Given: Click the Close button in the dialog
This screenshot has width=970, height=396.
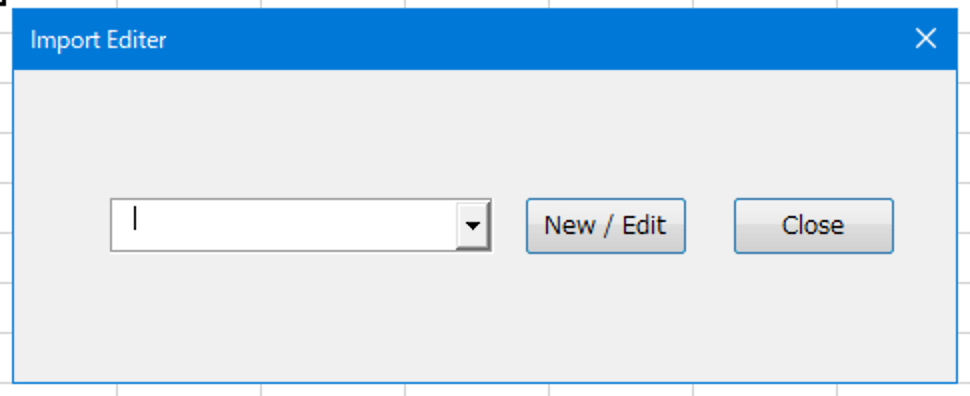Looking at the screenshot, I should click(x=813, y=226).
